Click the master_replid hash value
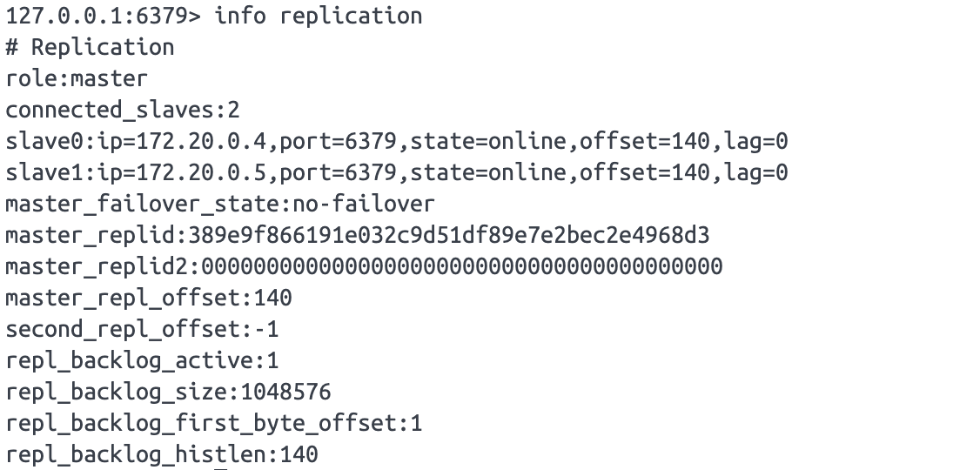 449,236
